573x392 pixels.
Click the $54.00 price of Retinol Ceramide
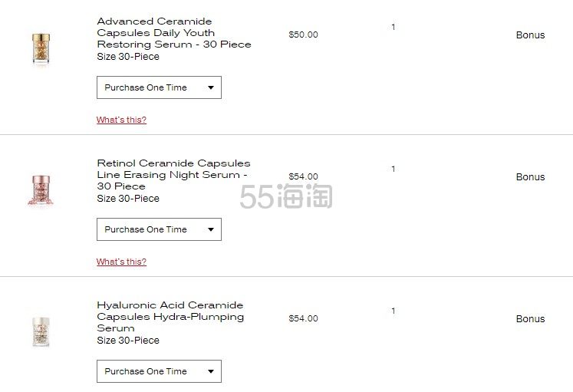[303, 176]
